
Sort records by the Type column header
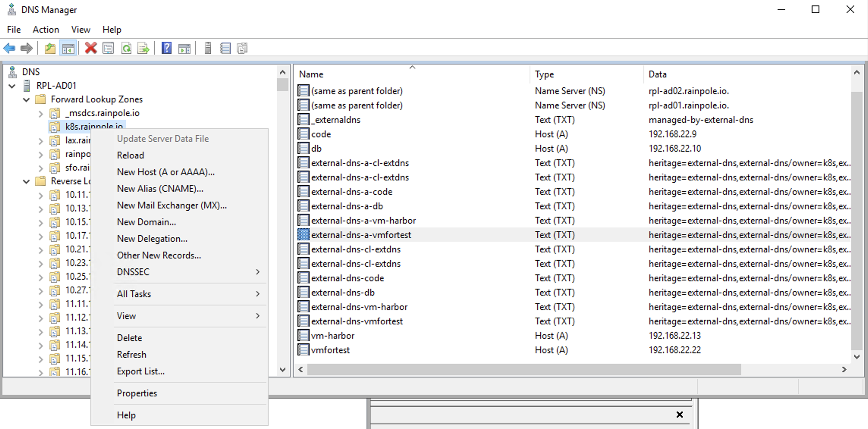544,74
